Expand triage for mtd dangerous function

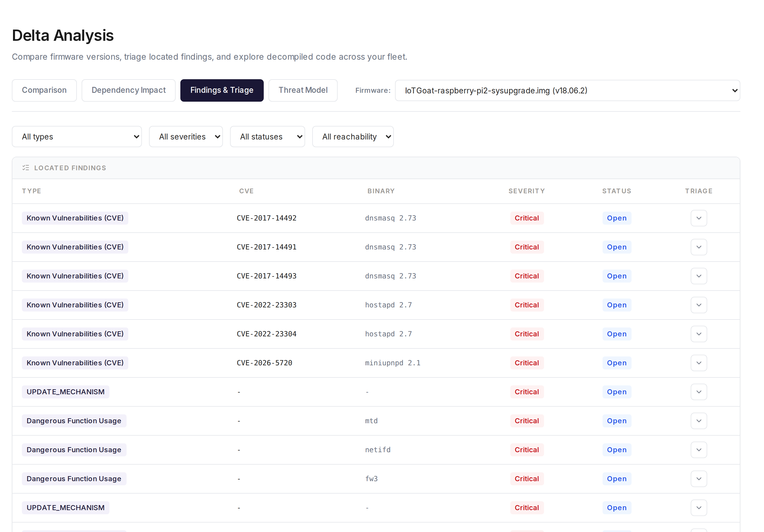coord(698,421)
